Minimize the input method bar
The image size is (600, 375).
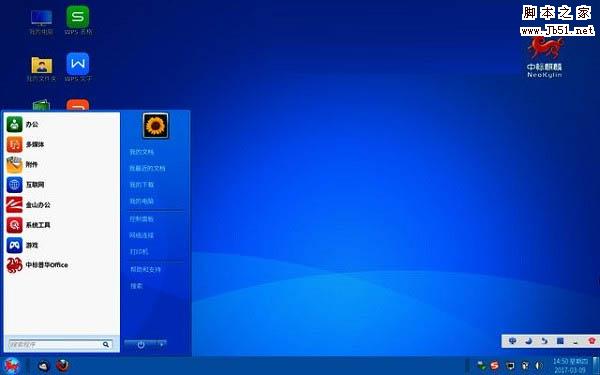coord(576,342)
